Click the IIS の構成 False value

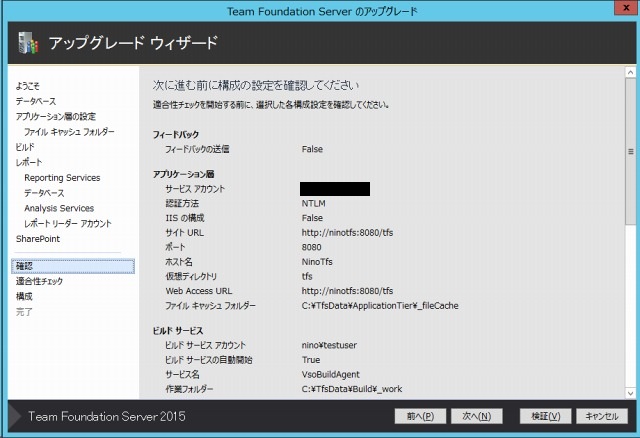(312, 218)
